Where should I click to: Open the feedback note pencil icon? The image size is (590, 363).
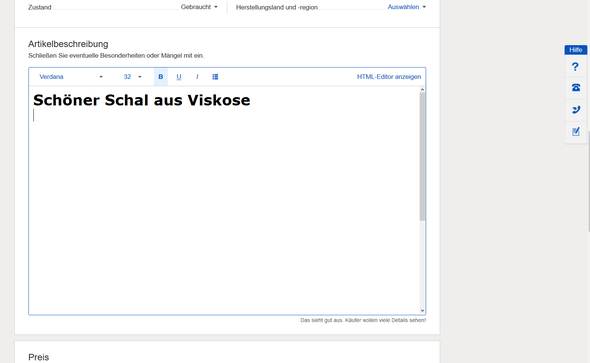click(575, 132)
